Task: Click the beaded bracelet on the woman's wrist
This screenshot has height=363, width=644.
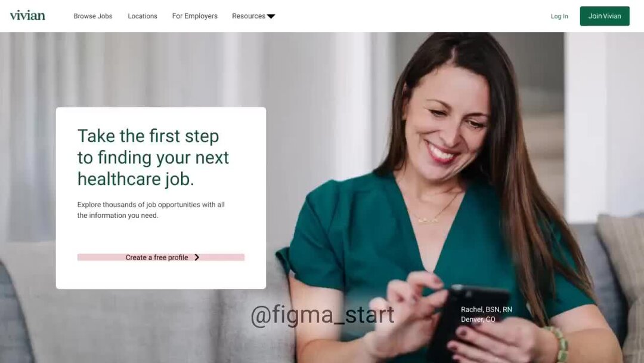Action: (559, 344)
